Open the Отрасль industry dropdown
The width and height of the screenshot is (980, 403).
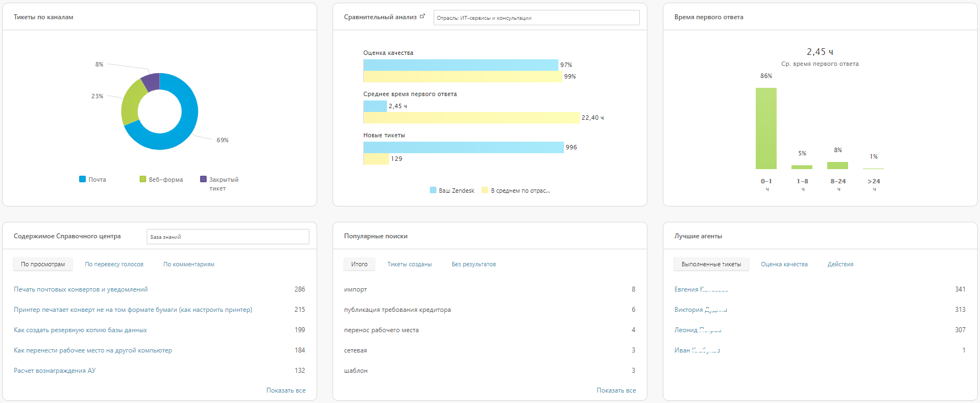click(536, 18)
